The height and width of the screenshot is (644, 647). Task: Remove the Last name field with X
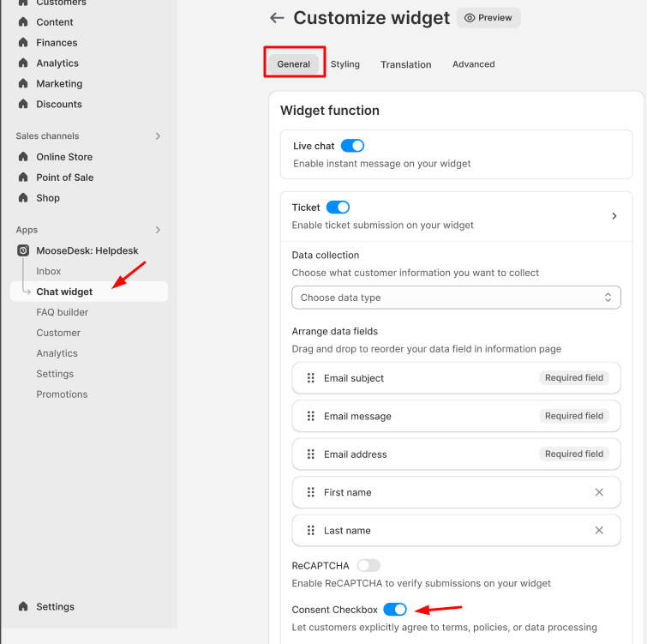[x=599, y=530]
